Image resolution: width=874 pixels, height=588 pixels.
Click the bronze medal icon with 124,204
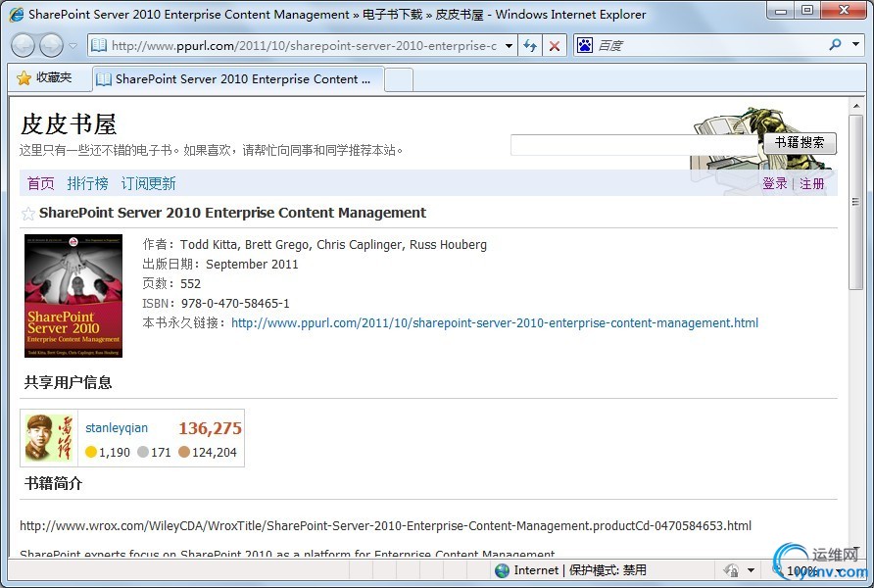click(x=184, y=452)
